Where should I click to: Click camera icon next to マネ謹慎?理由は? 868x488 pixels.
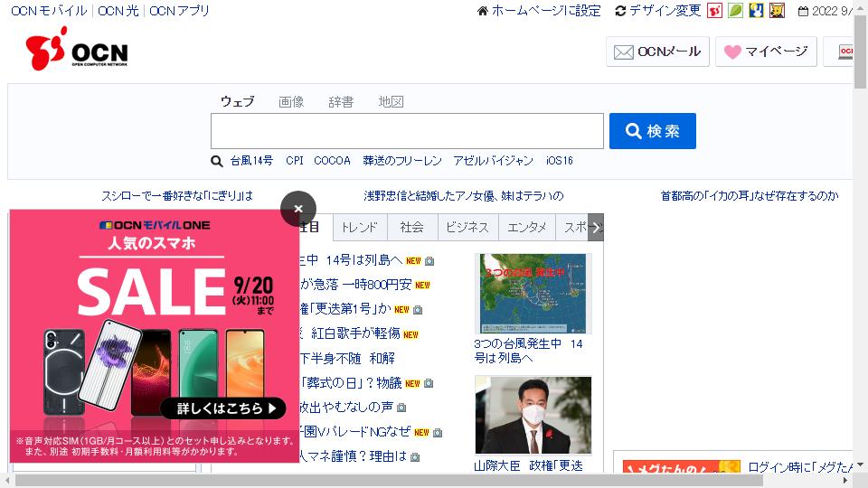(415, 457)
